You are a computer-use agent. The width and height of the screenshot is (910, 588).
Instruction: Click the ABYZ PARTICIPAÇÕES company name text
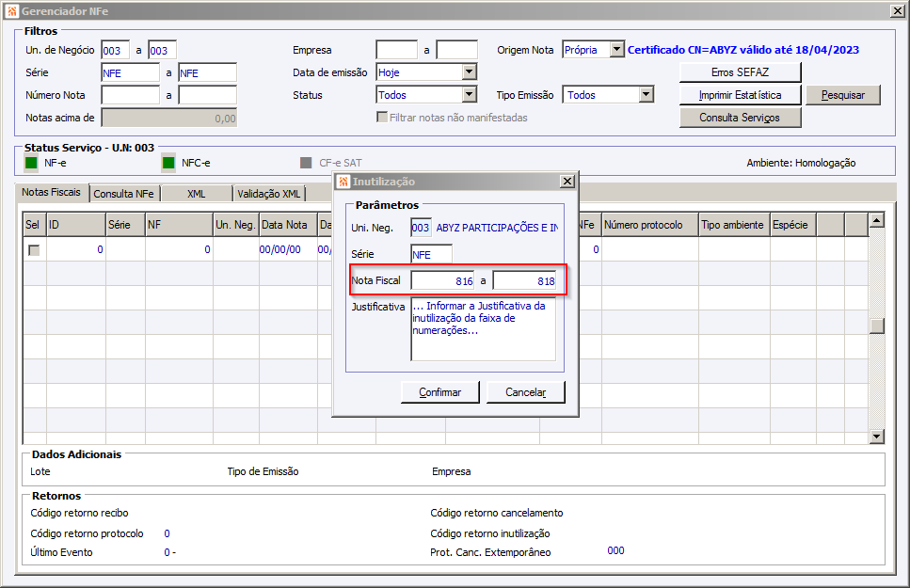tap(498, 228)
